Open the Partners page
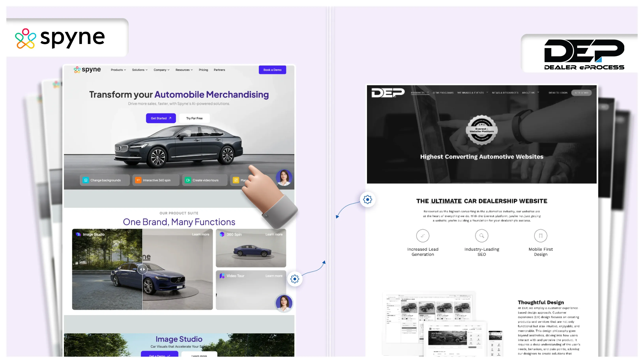644x363 pixels. 219,70
